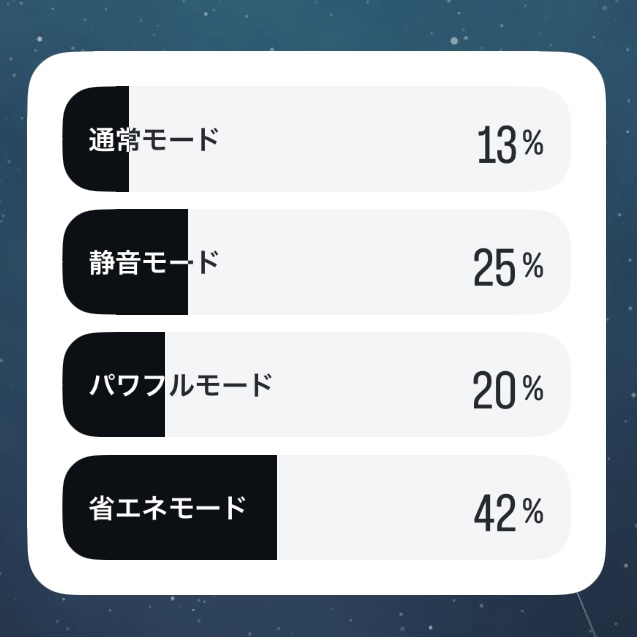Click the 25% result value
The width and height of the screenshot is (637, 637).
click(509, 267)
